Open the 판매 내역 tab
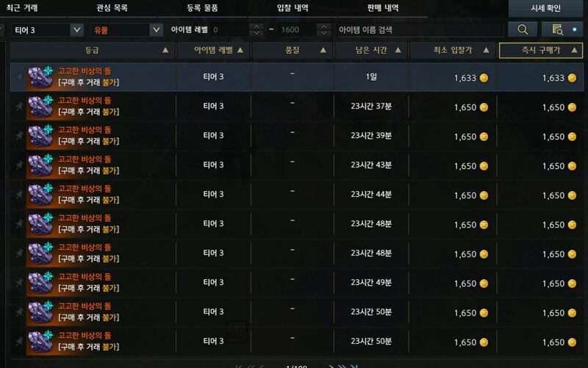 (383, 8)
